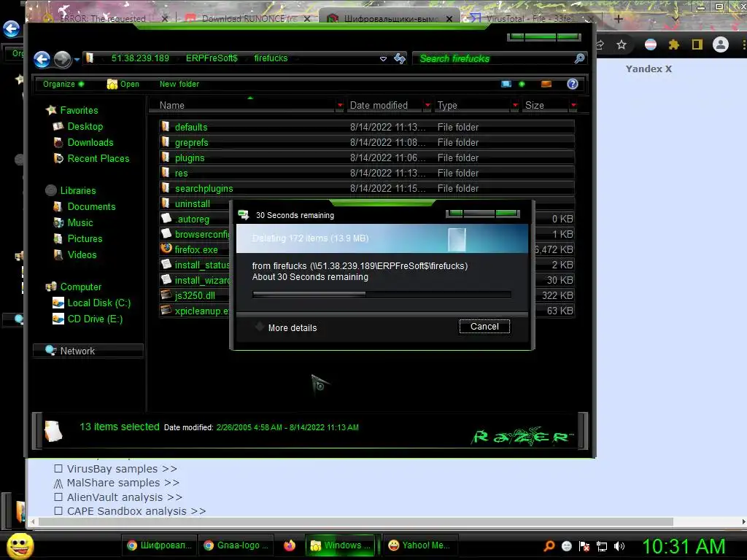
Task: Select 51.38.239.189 in the address bar
Action: coord(140,58)
